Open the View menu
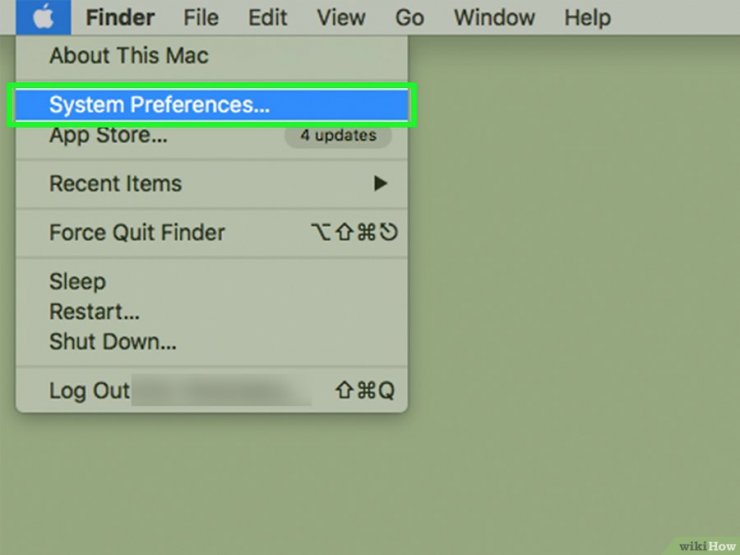This screenshot has height=555, width=740. click(341, 17)
